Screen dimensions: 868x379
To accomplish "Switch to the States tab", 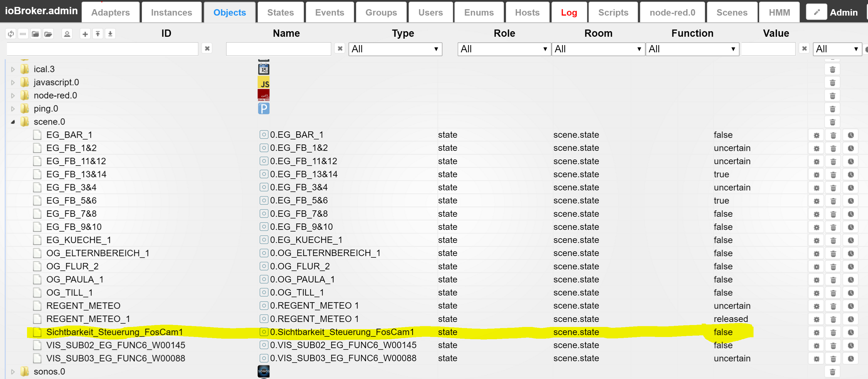I will click(280, 13).
